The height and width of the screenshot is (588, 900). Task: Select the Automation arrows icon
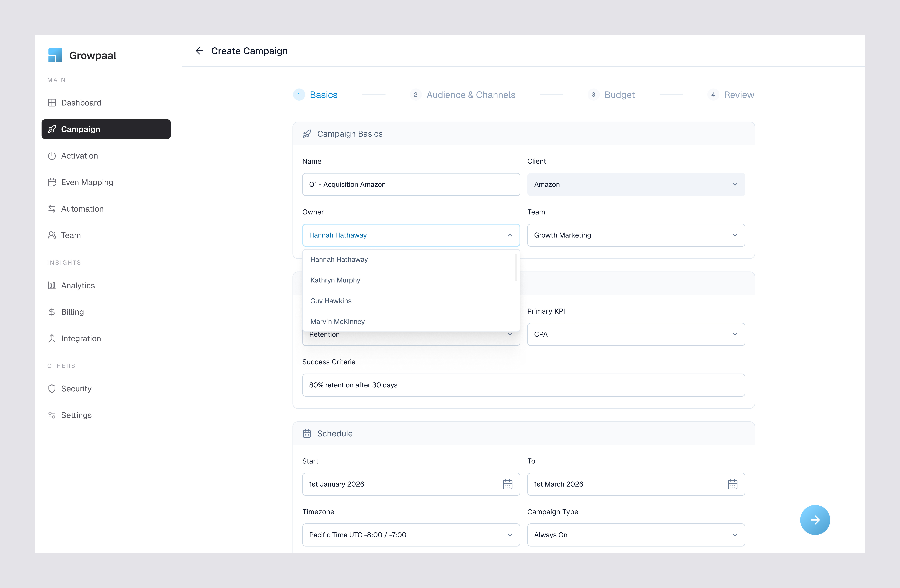coord(52,209)
